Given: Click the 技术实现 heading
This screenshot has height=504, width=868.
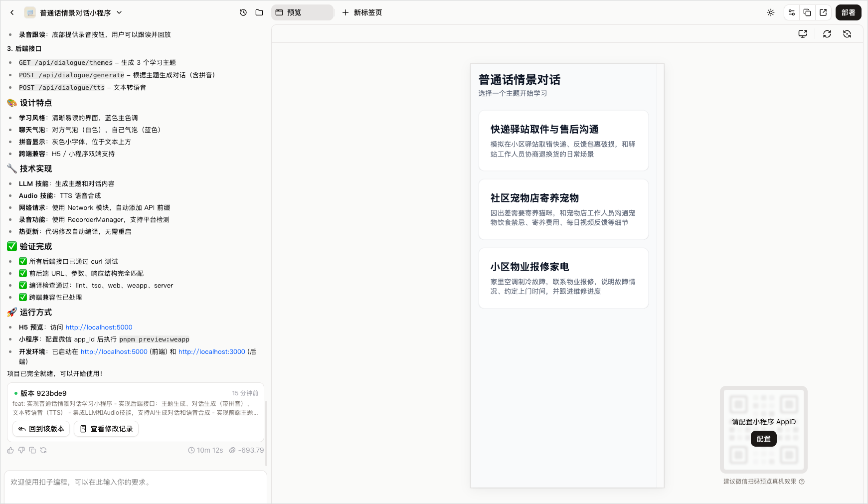Looking at the screenshot, I should 36,168.
